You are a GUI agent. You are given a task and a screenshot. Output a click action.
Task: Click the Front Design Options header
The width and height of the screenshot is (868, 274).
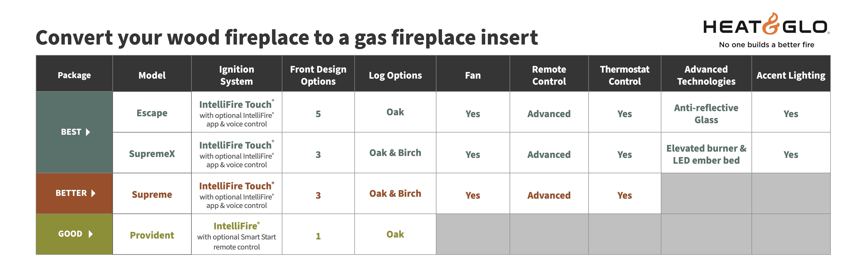tap(318, 75)
